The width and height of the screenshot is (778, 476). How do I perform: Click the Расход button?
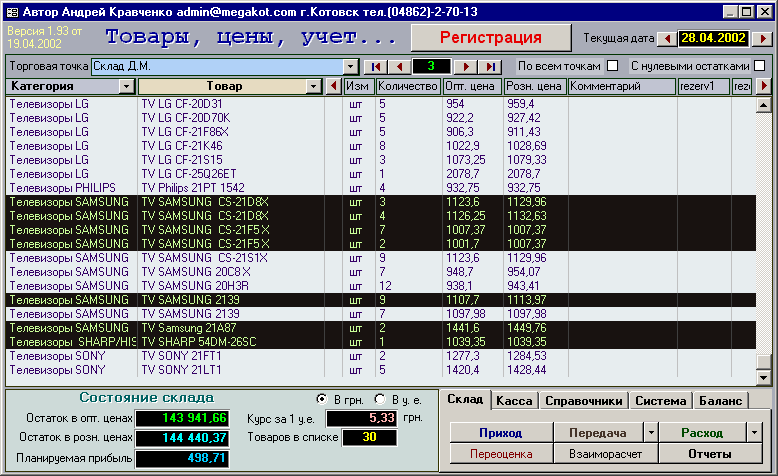click(702, 433)
